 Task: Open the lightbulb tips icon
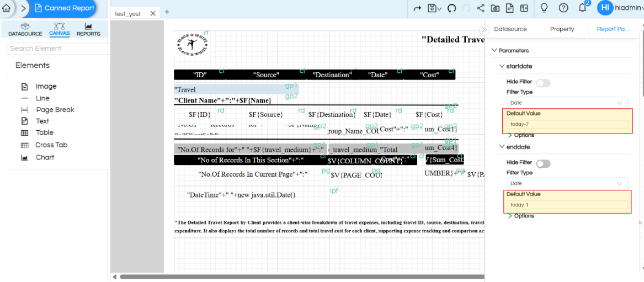tap(544, 8)
